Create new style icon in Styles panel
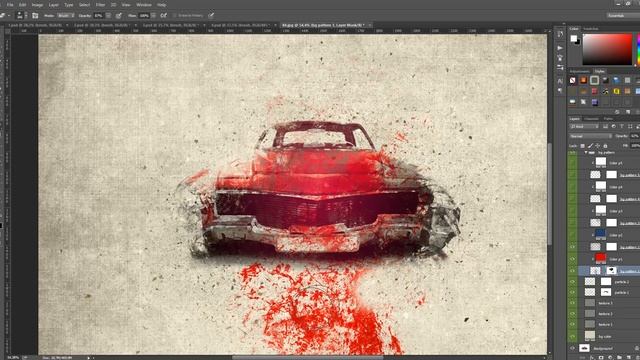This screenshot has width=640, height=360. click(x=628, y=112)
